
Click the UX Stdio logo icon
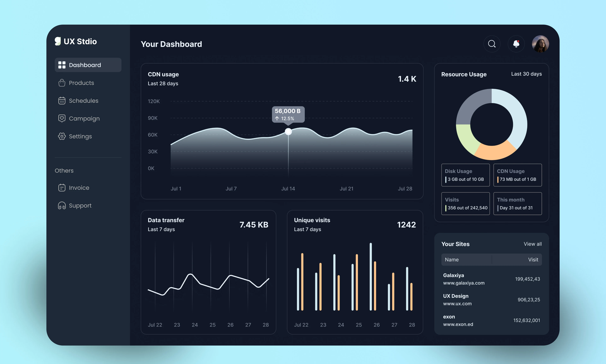coord(58,41)
